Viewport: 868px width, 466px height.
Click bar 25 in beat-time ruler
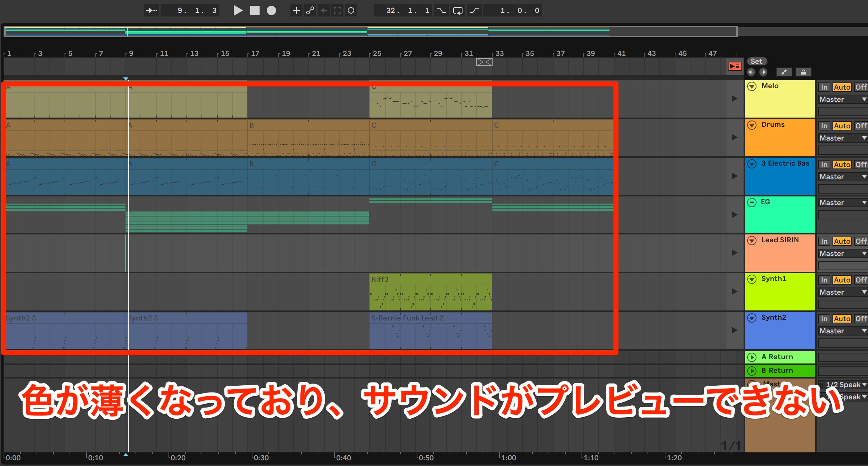click(x=376, y=53)
